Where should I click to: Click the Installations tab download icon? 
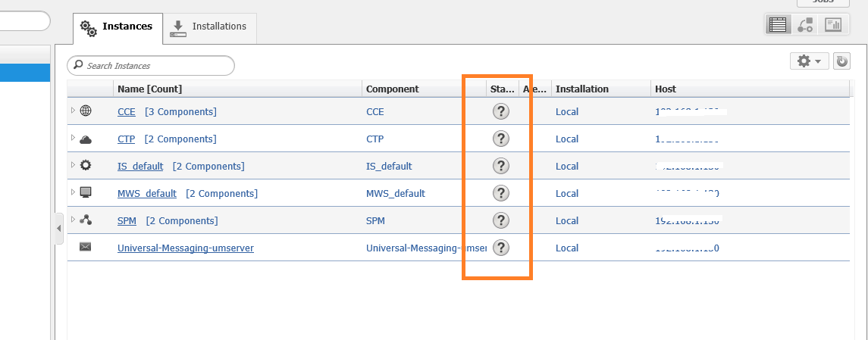click(177, 29)
